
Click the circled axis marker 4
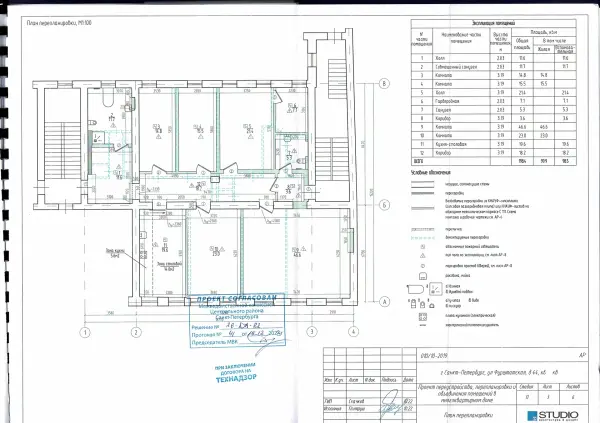pyautogui.click(x=353, y=332)
